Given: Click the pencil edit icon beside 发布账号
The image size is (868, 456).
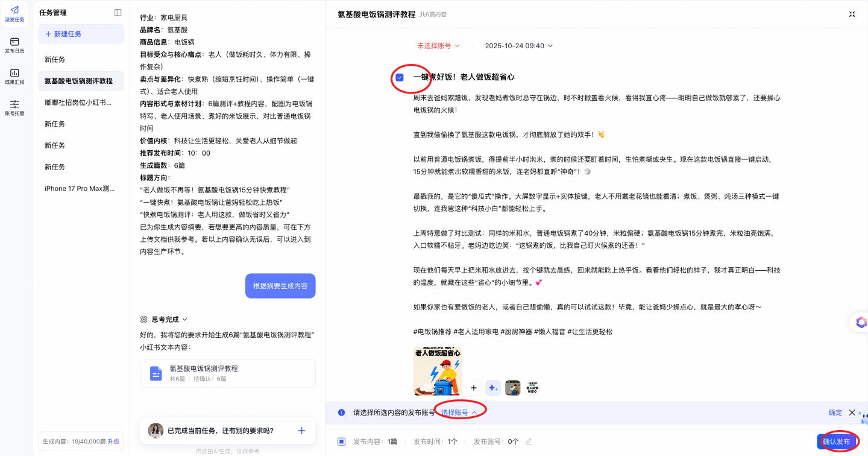Looking at the screenshot, I should [529, 442].
